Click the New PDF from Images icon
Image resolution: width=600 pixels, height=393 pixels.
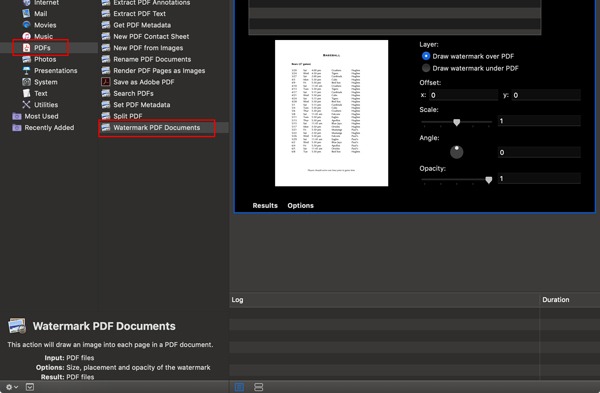[x=106, y=48]
